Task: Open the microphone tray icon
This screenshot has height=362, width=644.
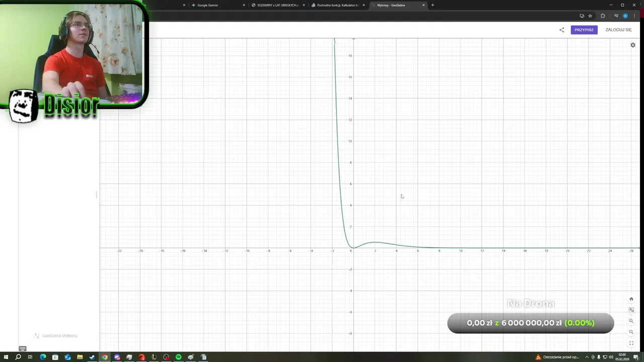Action: pyautogui.click(x=599, y=357)
